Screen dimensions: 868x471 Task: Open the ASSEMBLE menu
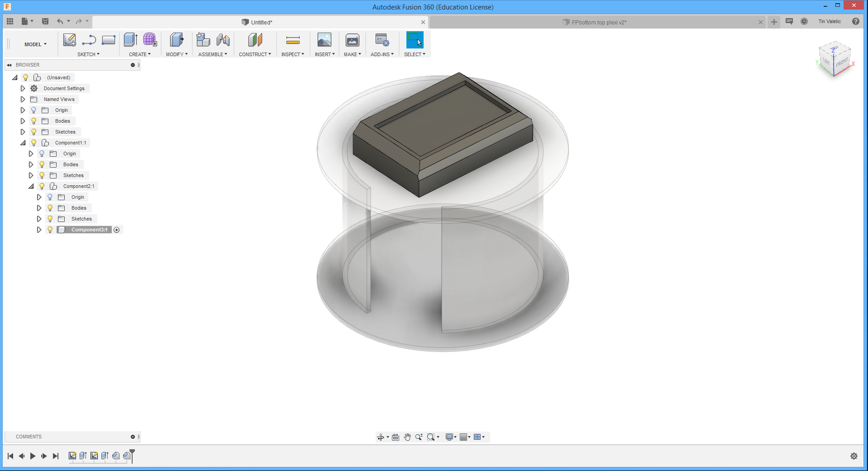point(213,54)
